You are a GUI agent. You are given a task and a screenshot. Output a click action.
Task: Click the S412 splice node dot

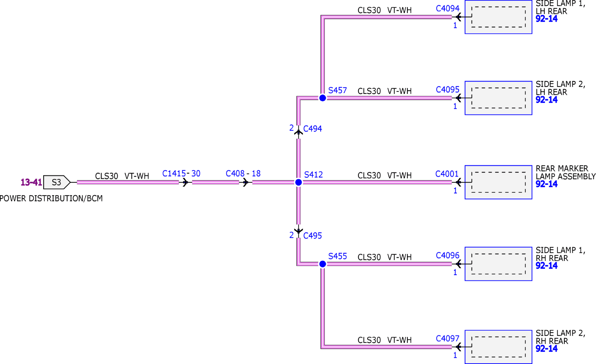[299, 182]
